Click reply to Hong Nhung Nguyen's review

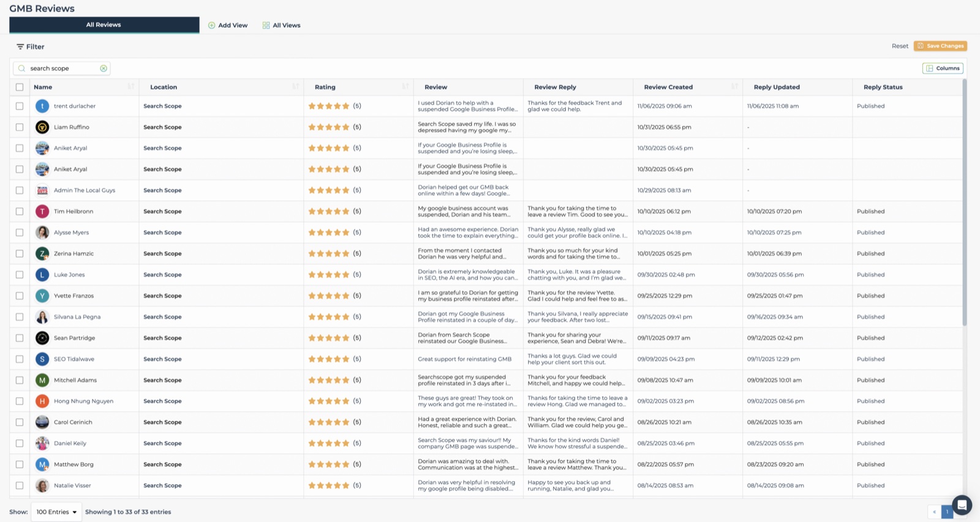(x=578, y=401)
